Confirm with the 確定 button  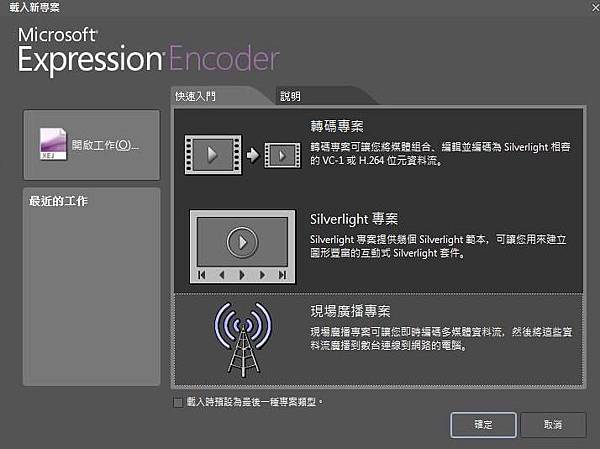(483, 425)
